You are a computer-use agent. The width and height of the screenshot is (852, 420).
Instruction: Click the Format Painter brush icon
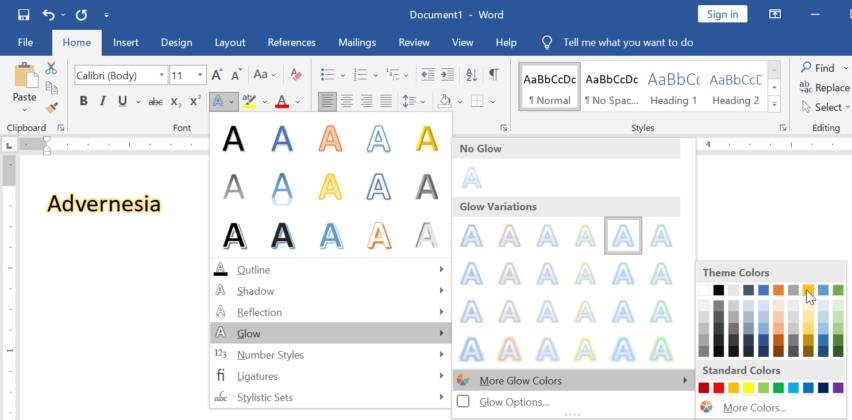(x=52, y=107)
